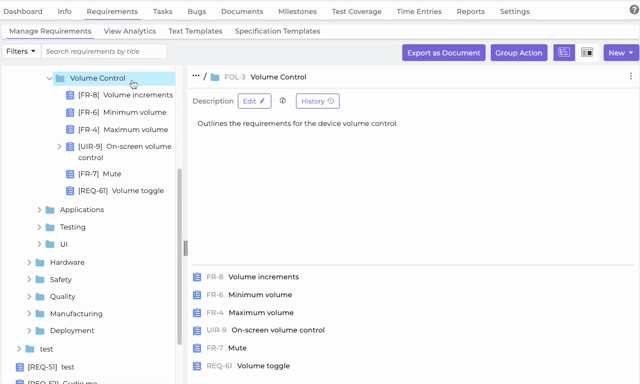Viewport: 640px width, 384px height.
Task: Open FR-8 Volume increments in details list
Action: pos(264,277)
